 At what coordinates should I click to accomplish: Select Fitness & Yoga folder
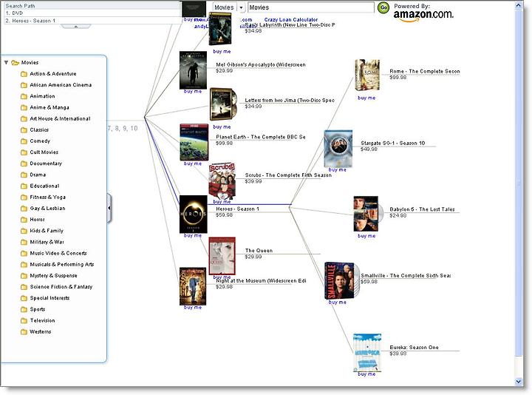point(43,197)
